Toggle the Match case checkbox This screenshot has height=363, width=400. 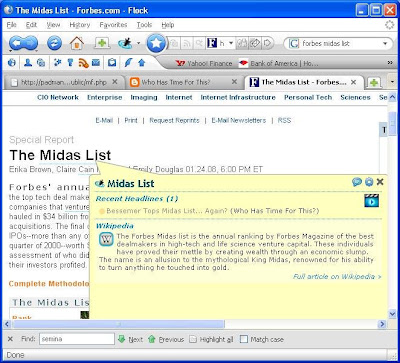[x=244, y=339]
